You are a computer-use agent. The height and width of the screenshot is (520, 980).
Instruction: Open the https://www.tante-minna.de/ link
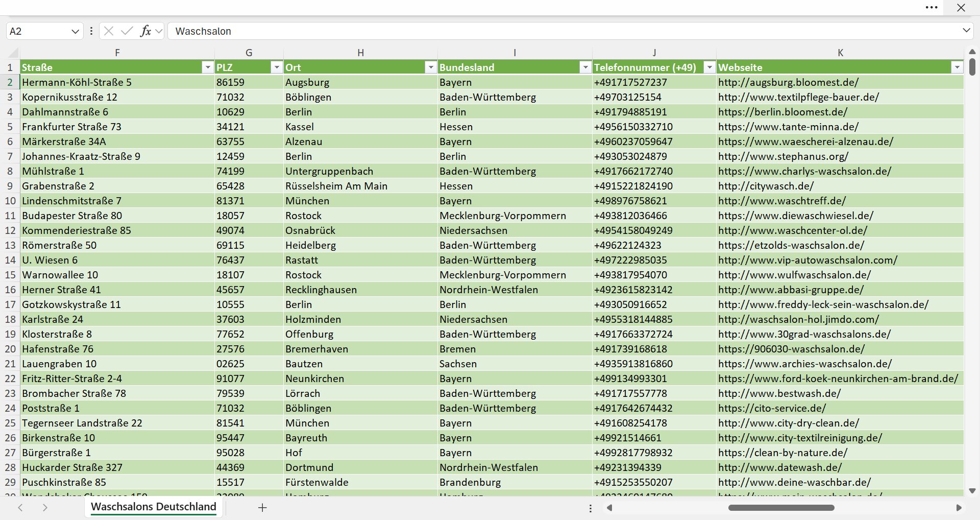[x=788, y=127]
